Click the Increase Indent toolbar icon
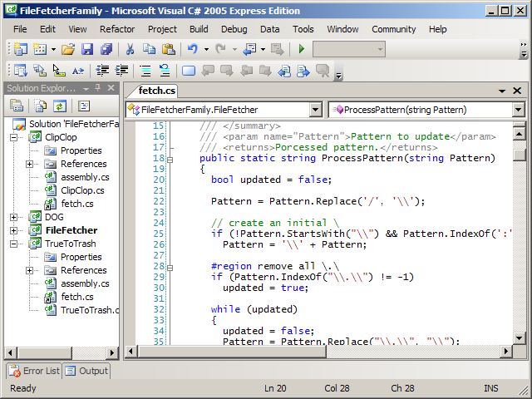The width and height of the screenshot is (532, 399). [121, 71]
